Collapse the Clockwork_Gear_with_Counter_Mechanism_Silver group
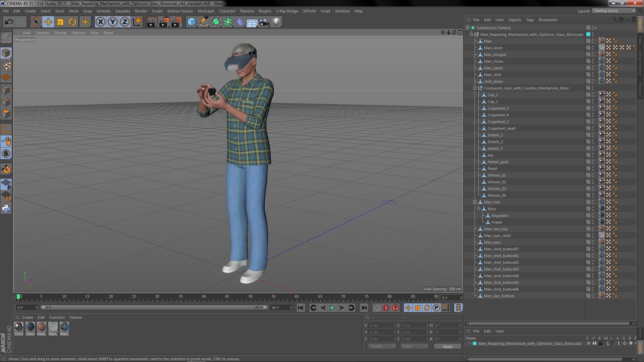Image resolution: width=644 pixels, height=362 pixels. pos(475,88)
